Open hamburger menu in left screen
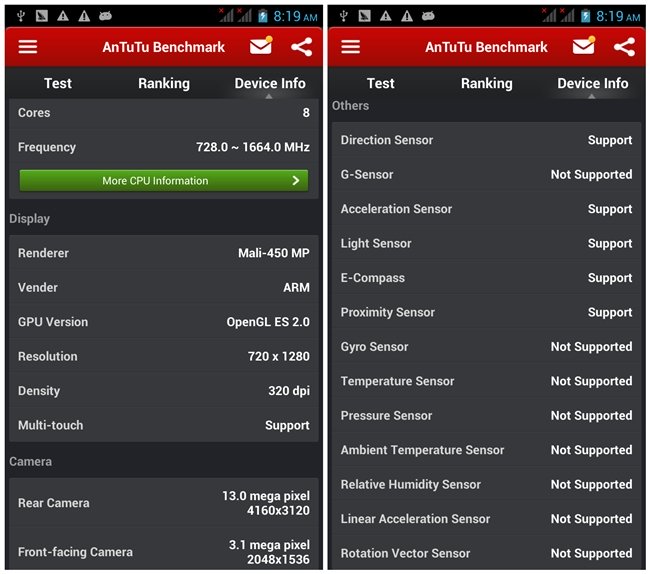 (28, 47)
